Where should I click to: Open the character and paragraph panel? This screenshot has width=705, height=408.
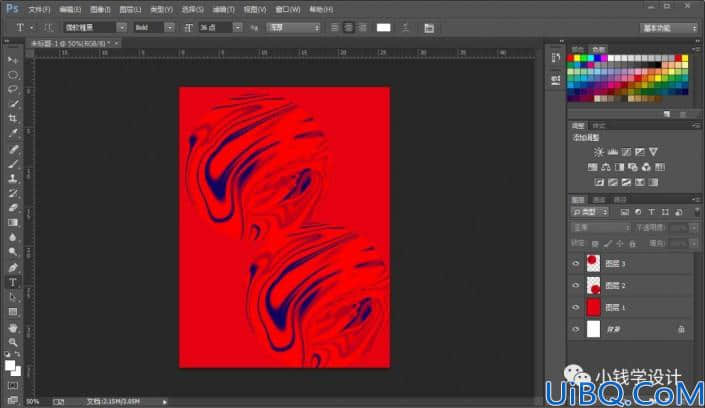click(429, 28)
